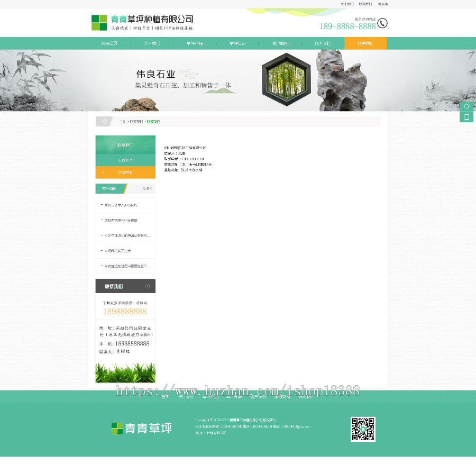Screen dimensions: 476x464
Task: Open the 网站首页 navigation menu item
Action: (109, 43)
